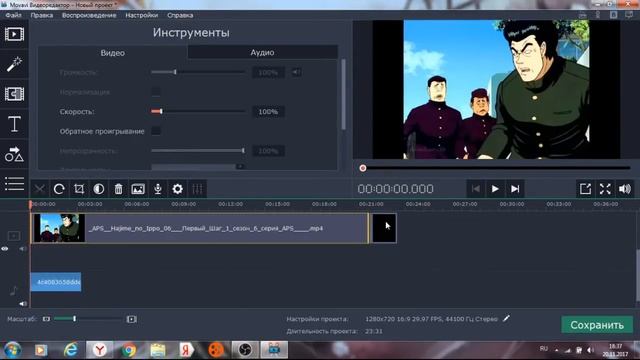Change the Масштаб timeline zoom slider

pyautogui.click(x=88, y=319)
